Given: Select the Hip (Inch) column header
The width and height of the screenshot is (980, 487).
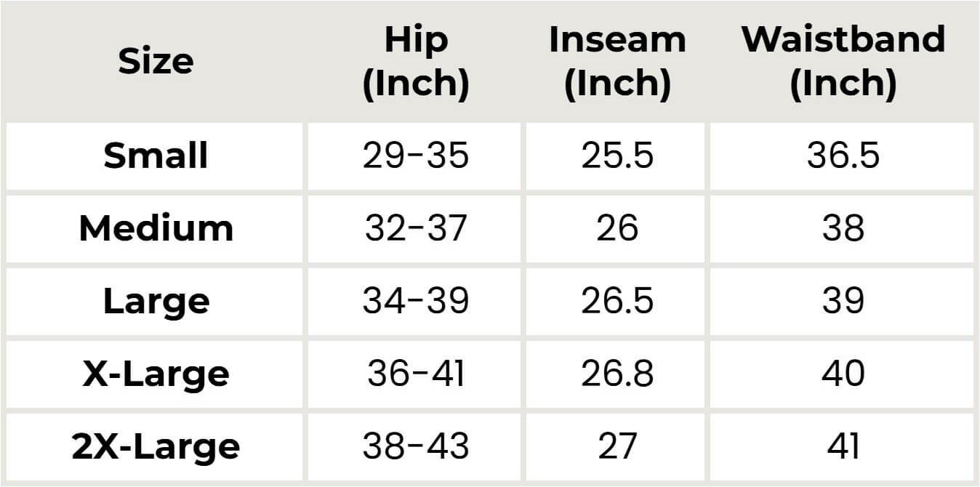Looking at the screenshot, I should (x=415, y=62).
